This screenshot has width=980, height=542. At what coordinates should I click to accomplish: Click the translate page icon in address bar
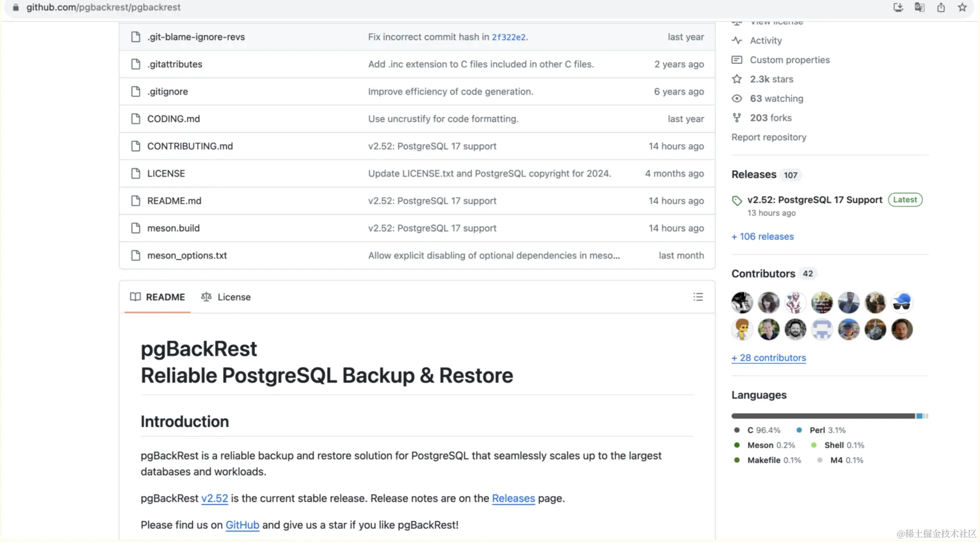pos(919,8)
